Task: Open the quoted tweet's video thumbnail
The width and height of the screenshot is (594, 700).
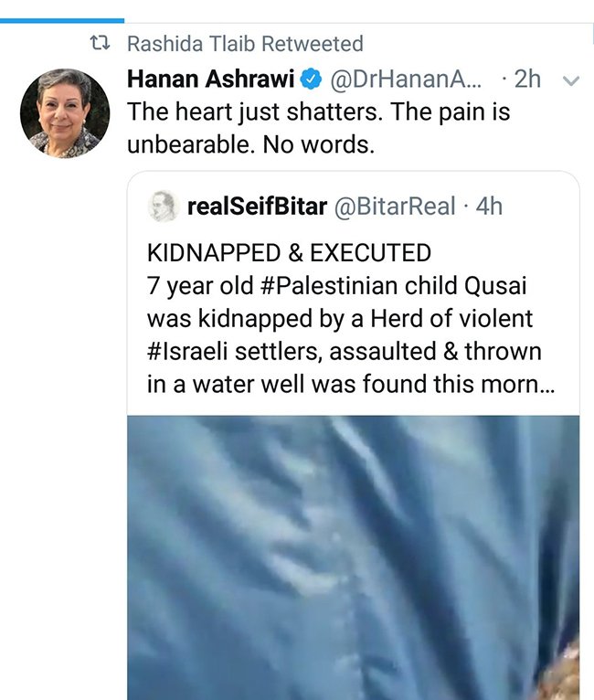Action: pos(354,557)
